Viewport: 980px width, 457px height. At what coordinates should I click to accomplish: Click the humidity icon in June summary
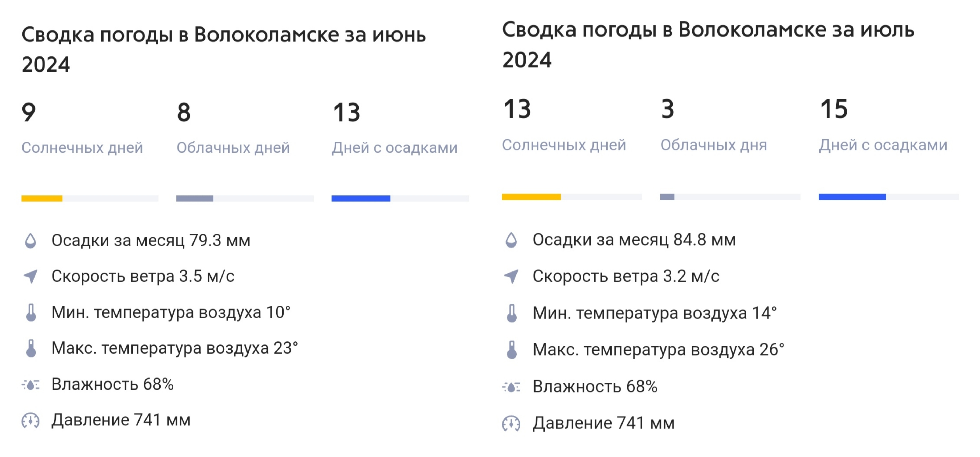30,385
